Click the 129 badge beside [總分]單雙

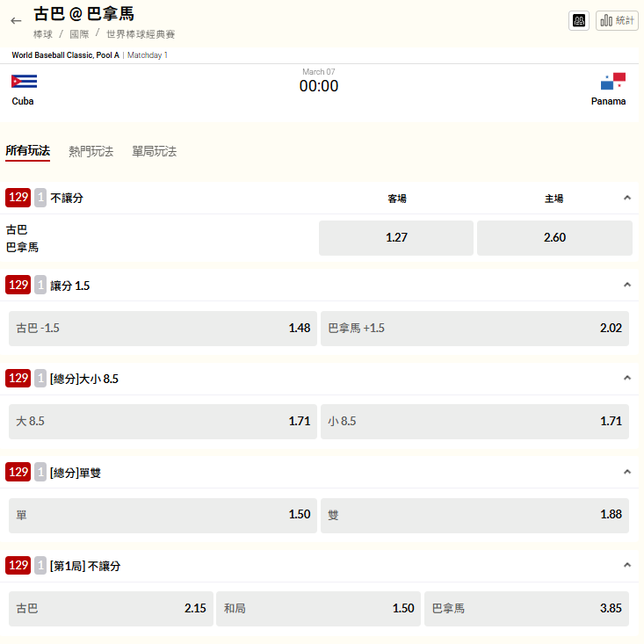(18, 472)
